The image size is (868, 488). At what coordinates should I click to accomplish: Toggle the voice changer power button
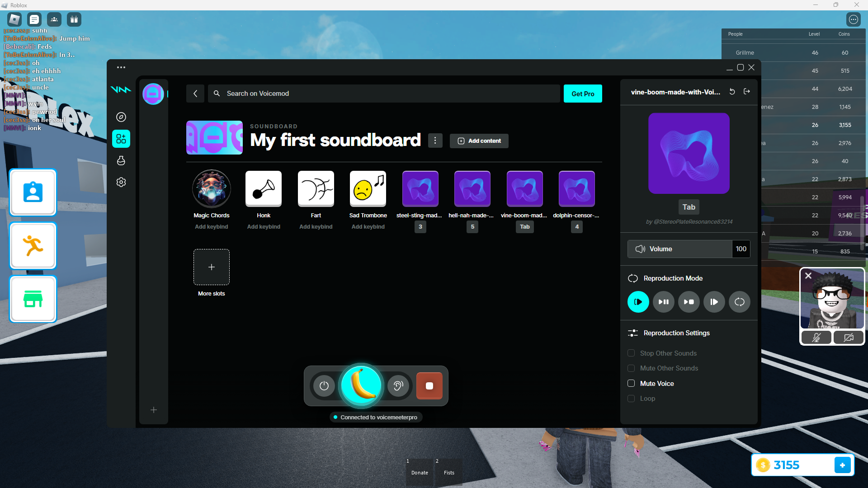pyautogui.click(x=324, y=386)
